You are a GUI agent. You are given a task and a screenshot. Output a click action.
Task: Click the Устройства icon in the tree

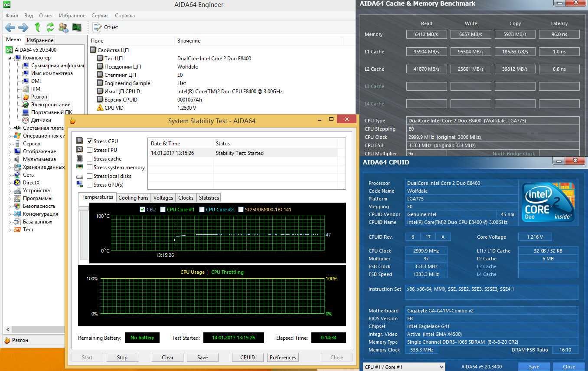17,190
